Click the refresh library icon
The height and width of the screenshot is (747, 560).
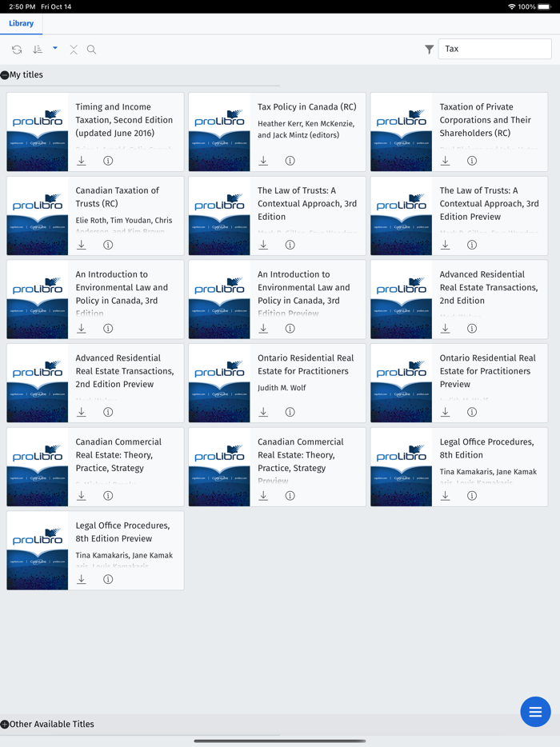[17, 50]
